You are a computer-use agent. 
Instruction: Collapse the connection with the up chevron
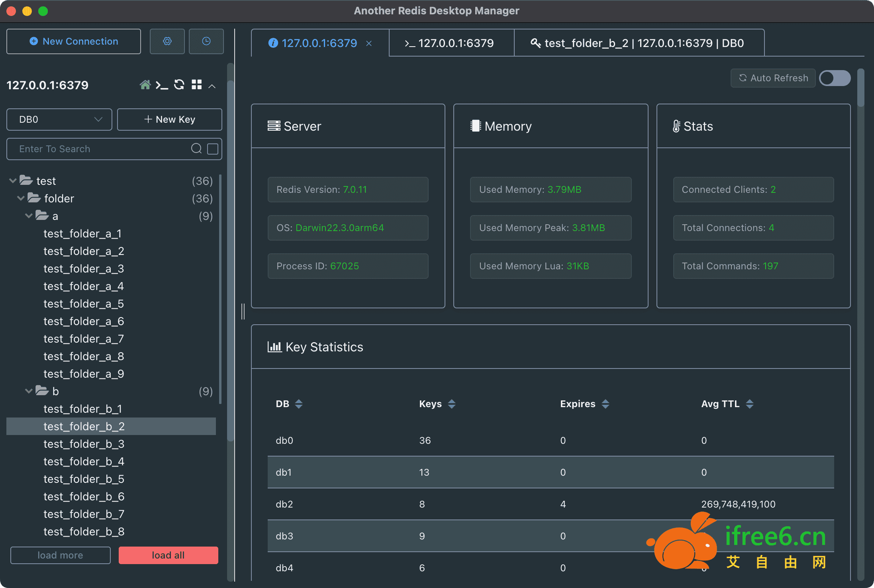click(x=212, y=86)
